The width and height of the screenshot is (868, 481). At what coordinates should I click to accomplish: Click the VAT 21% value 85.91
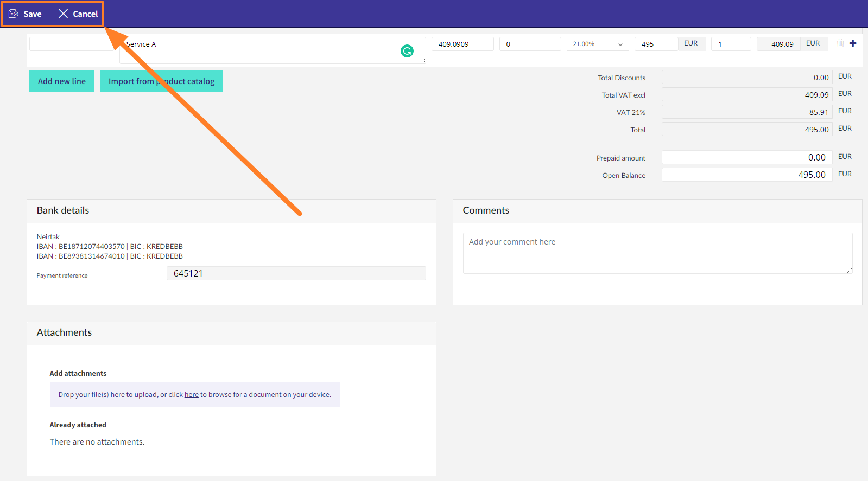point(747,112)
